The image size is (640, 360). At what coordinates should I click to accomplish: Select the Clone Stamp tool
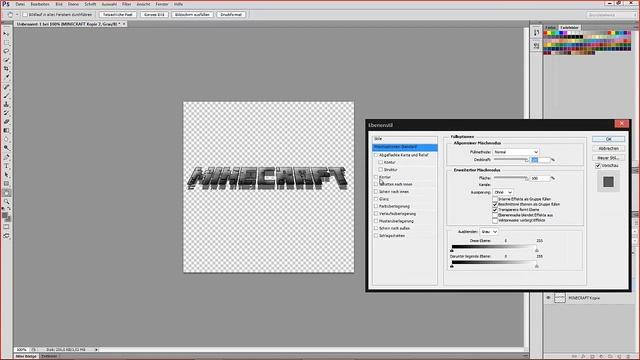(x=6, y=104)
